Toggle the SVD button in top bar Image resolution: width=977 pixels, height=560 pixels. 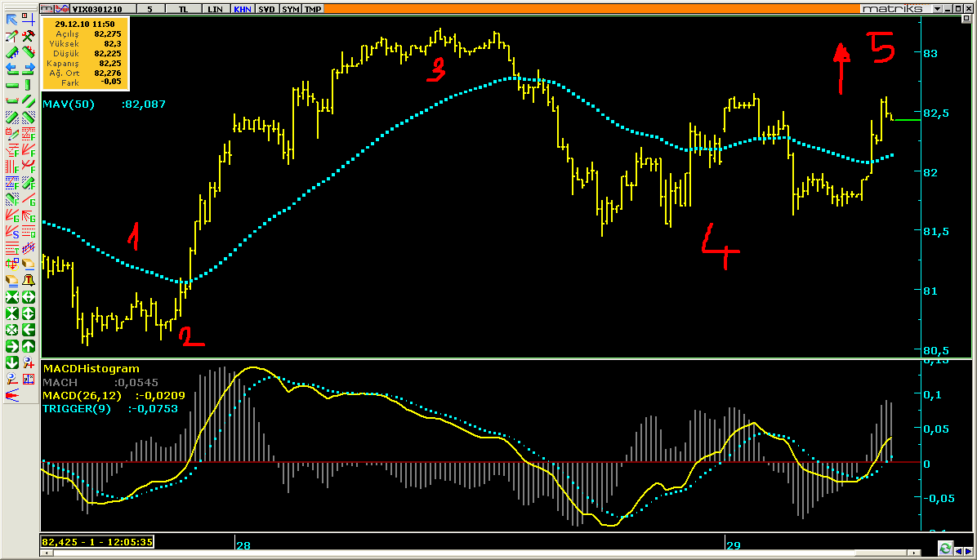266,9
